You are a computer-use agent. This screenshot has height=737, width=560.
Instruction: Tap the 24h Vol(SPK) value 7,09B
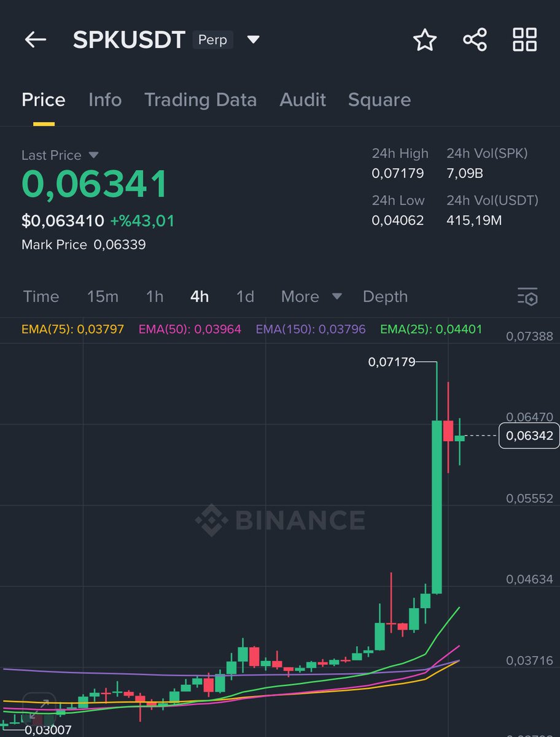[465, 174]
